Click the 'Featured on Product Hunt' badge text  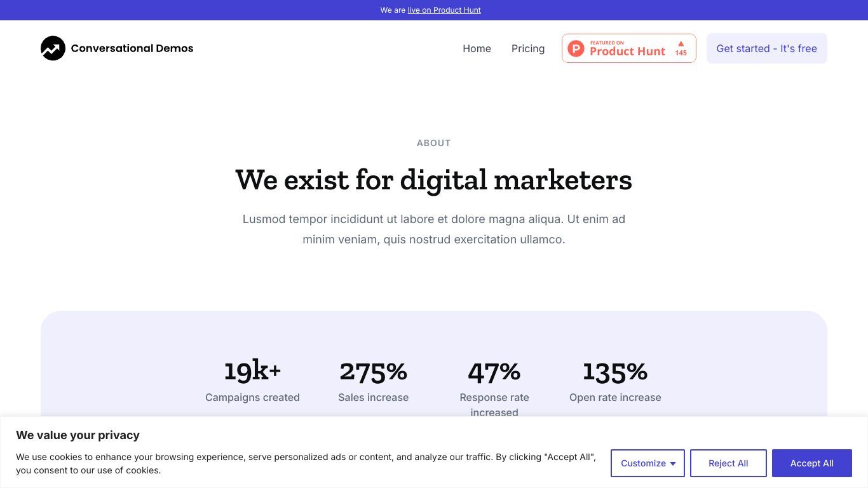tap(627, 49)
